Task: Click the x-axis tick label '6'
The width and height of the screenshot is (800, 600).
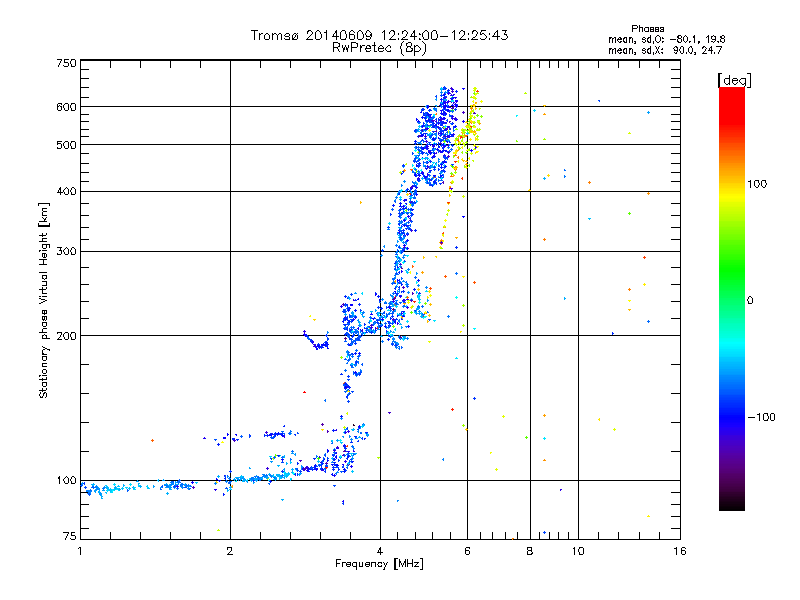Action: [x=467, y=551]
